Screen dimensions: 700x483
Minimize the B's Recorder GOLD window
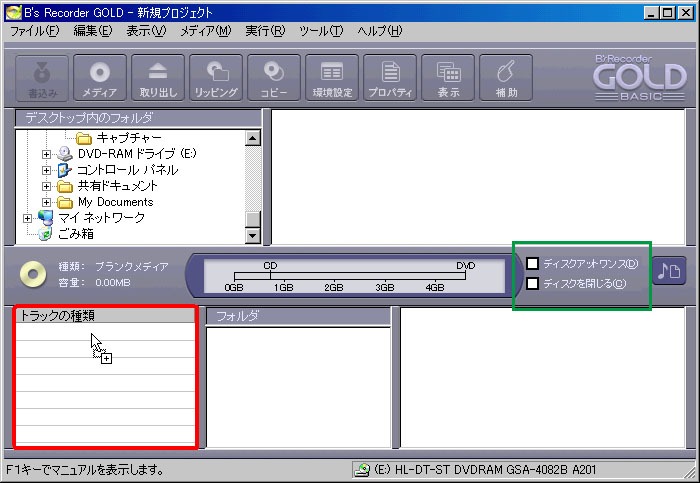coord(651,13)
